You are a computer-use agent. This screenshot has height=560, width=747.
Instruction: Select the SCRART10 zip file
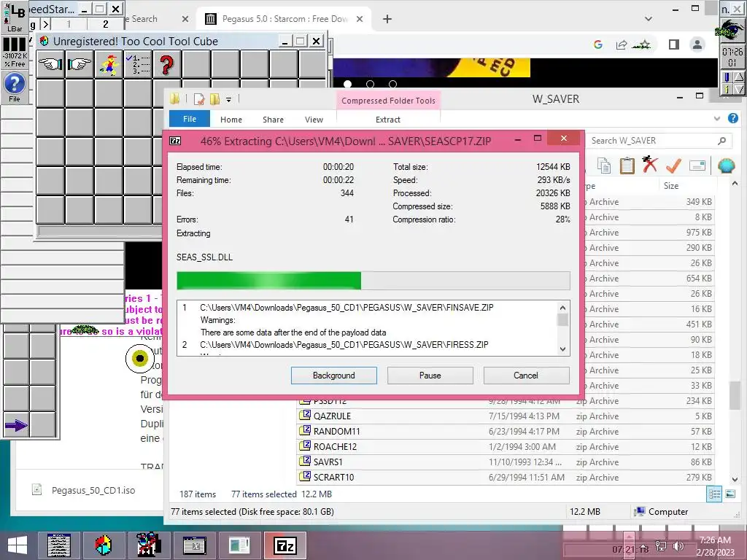click(x=506, y=477)
